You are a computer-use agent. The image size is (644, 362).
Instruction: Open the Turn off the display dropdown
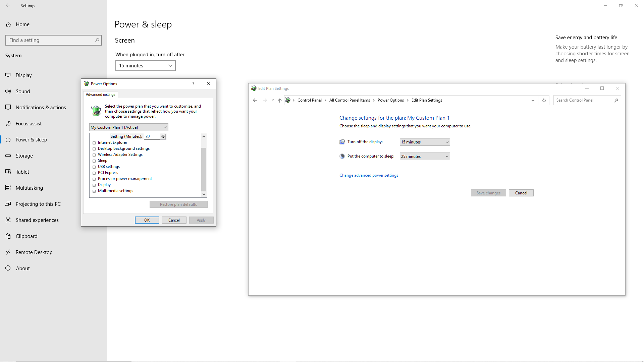click(x=425, y=142)
